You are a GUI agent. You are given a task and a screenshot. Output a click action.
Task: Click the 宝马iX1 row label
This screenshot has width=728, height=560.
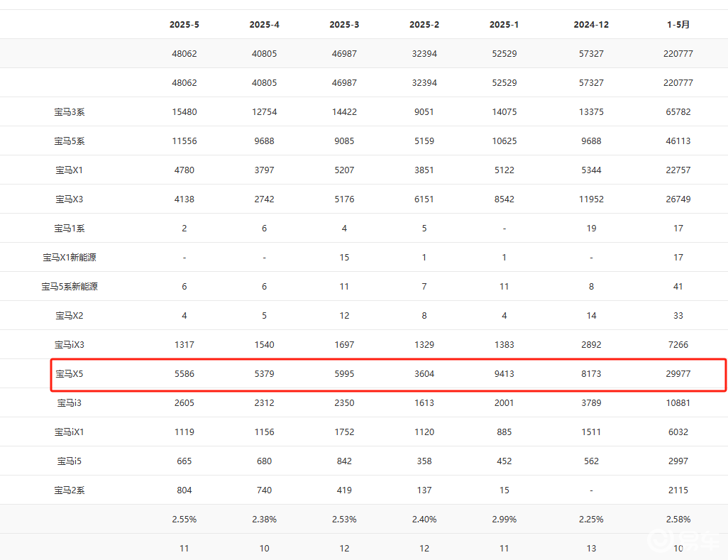pos(70,432)
